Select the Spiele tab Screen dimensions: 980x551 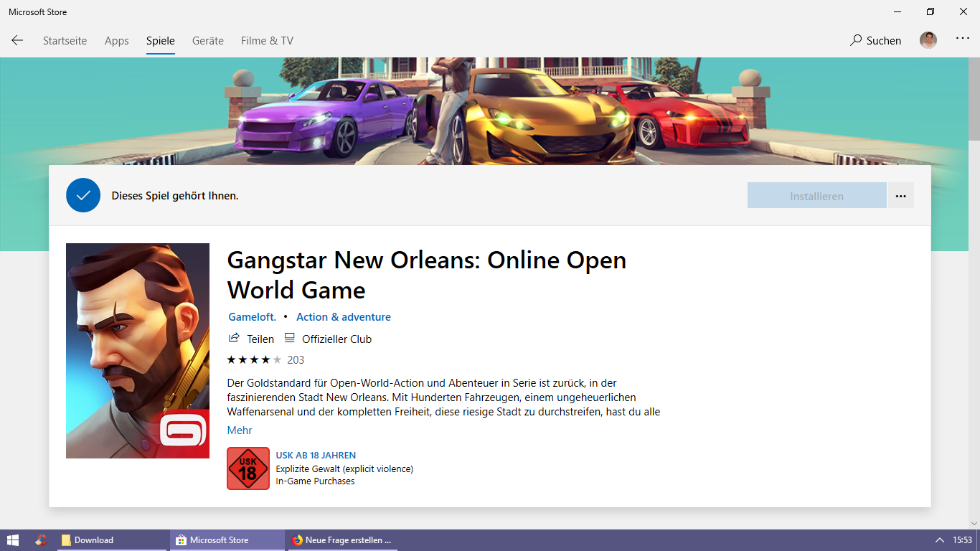pos(161,41)
